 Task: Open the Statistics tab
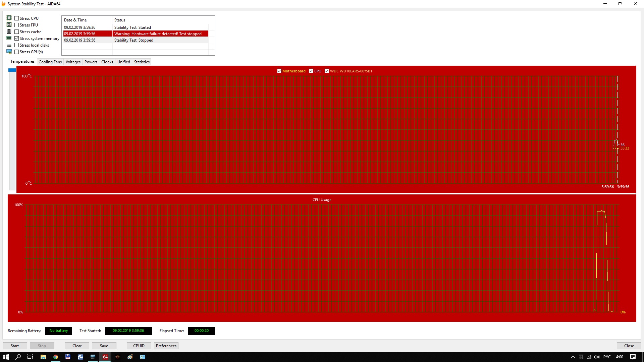click(x=142, y=62)
